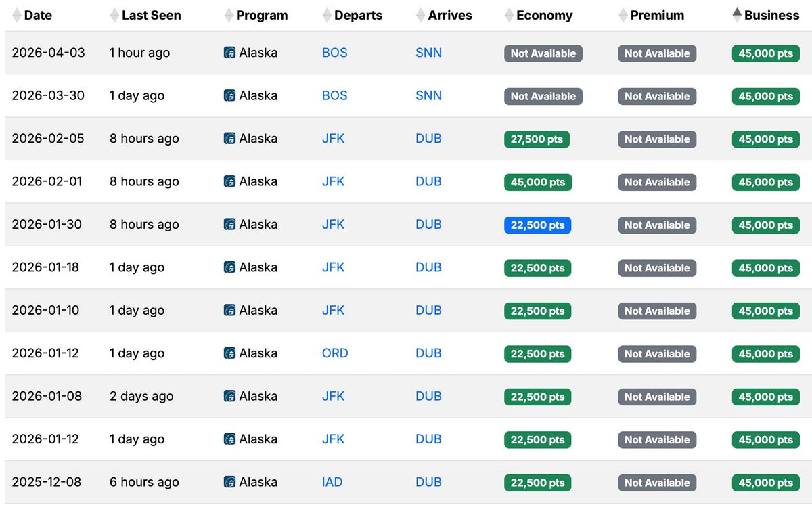Select 45,000 pts economy badge for 2026-02-01
Viewport: 812px width, 509px height.
click(x=537, y=182)
